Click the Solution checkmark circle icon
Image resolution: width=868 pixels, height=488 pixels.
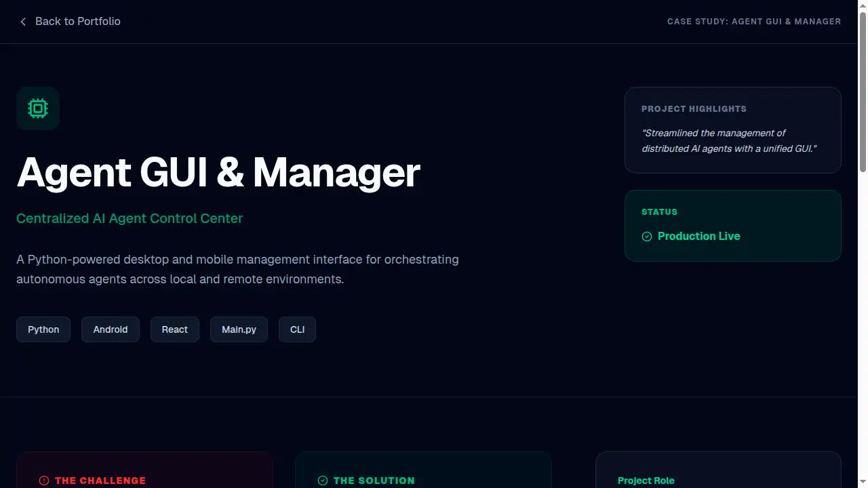point(323,481)
